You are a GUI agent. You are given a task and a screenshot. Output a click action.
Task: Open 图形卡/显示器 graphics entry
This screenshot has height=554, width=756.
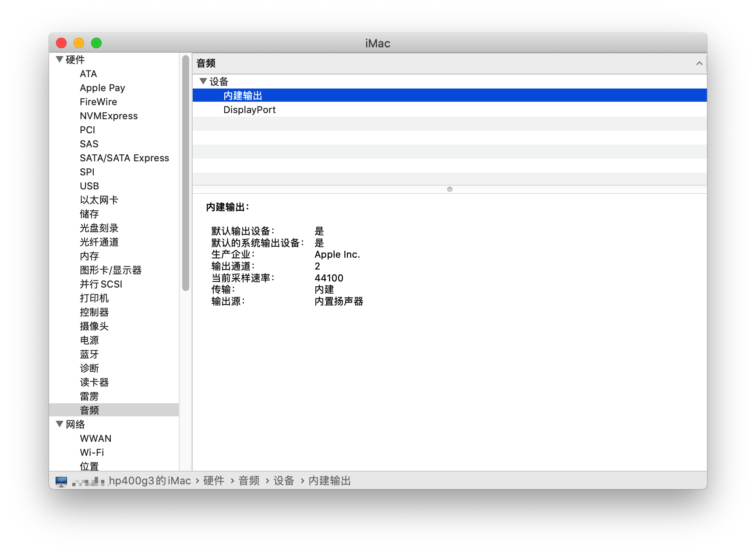111,270
